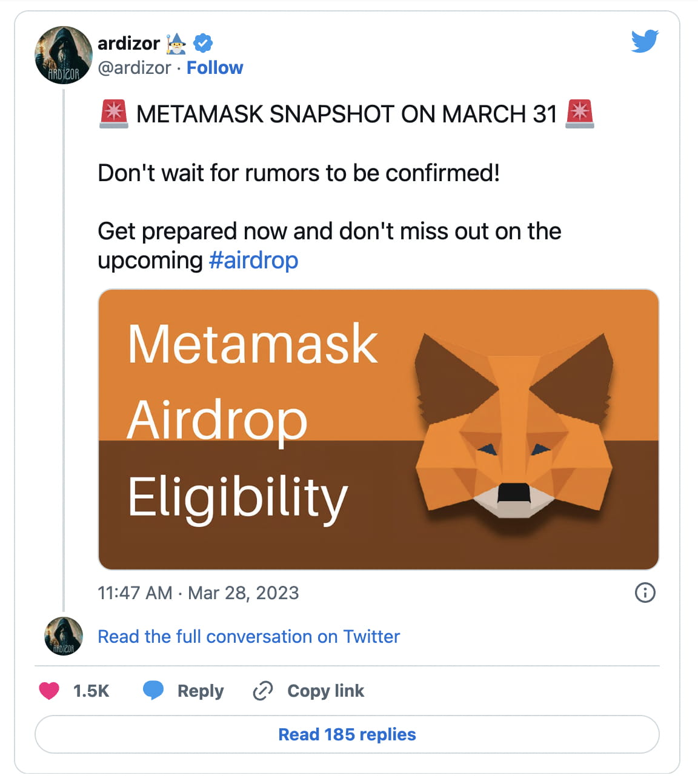Click the 1.5K likes count
Viewport: 698px width, 784px height.
click(x=91, y=691)
